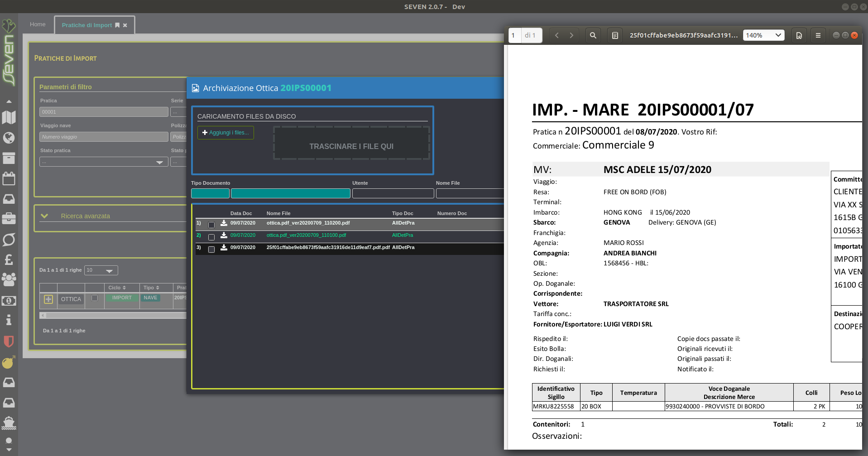Open search in the PDF viewer
Image resolution: width=868 pixels, height=456 pixels.
coord(593,35)
